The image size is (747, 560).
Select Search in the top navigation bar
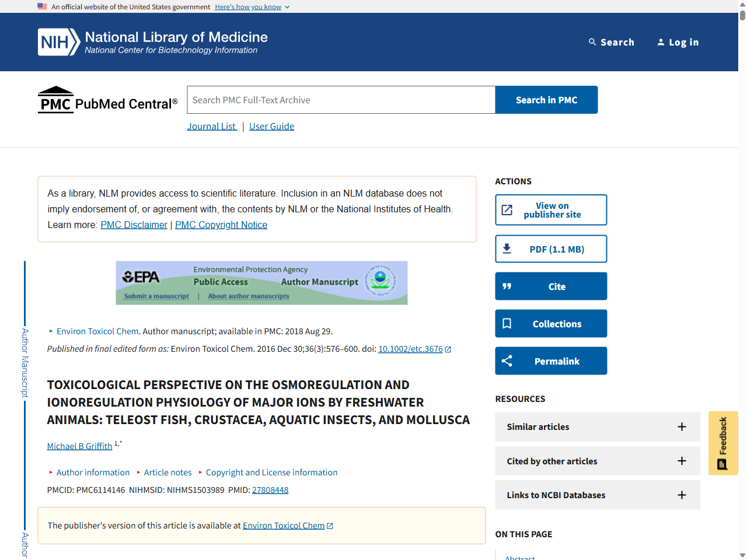(618, 41)
